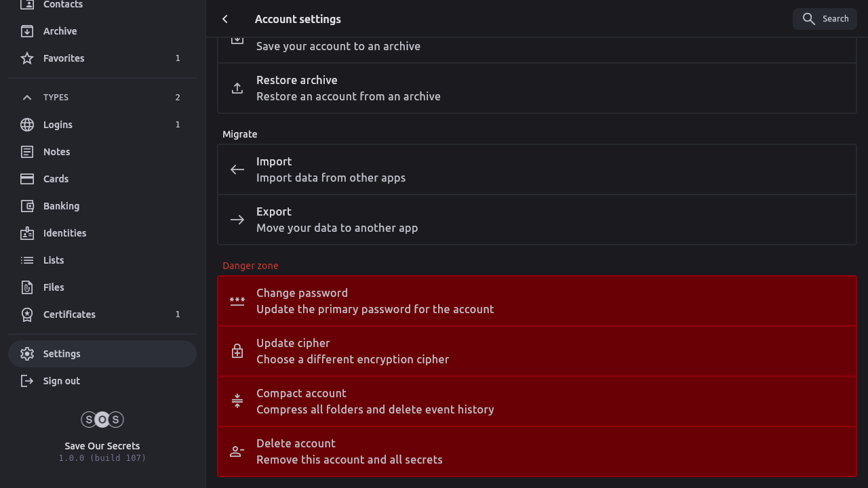Screen dimensions: 868x488
Task: Click the Certificates ribbon icon
Action: coord(27,314)
